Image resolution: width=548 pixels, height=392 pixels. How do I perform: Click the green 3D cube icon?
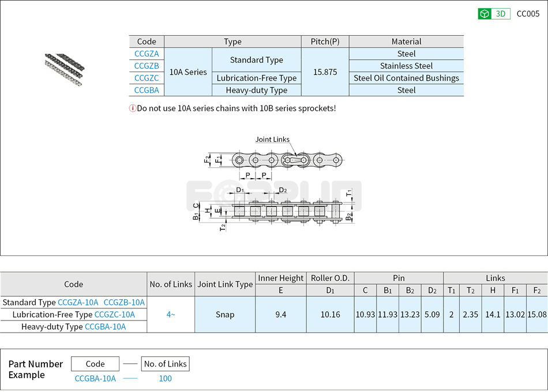click(485, 14)
